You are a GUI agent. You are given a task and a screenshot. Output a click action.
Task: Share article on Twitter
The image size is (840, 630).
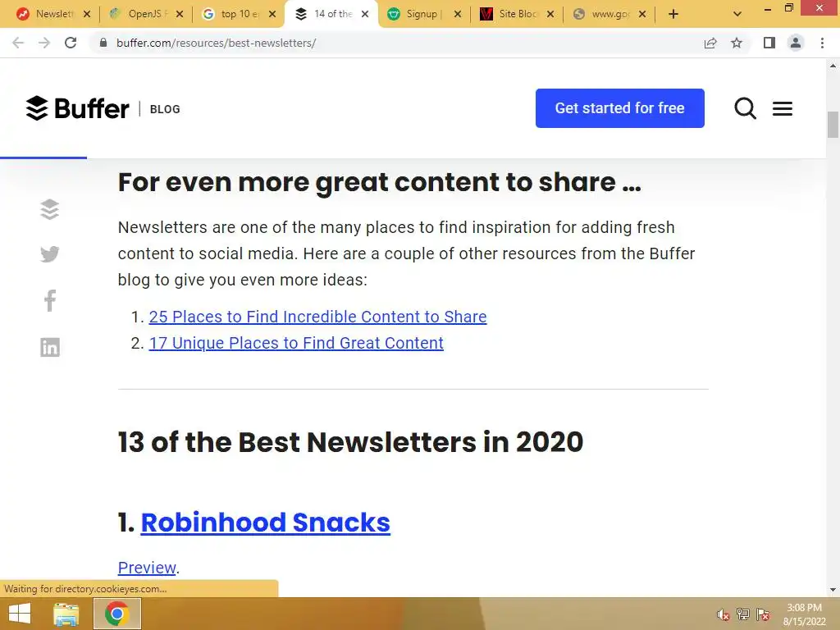[50, 254]
